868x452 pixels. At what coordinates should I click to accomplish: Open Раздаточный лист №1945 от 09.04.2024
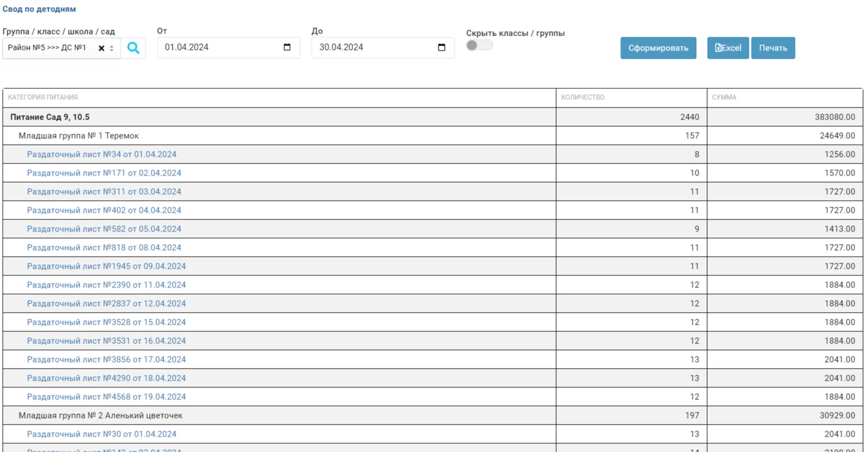[x=107, y=267]
